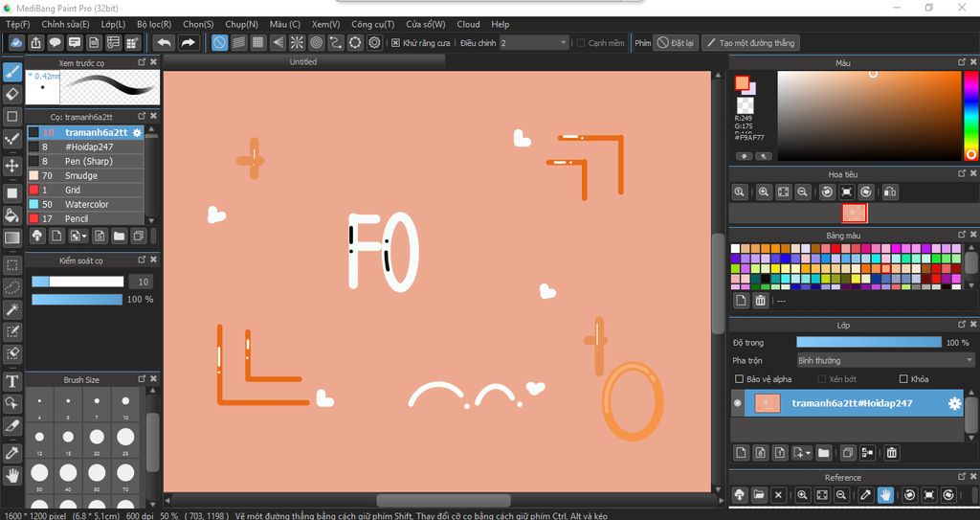This screenshot has height=520, width=980.
Task: Turn snap off in snap toolbar
Action: (219, 42)
